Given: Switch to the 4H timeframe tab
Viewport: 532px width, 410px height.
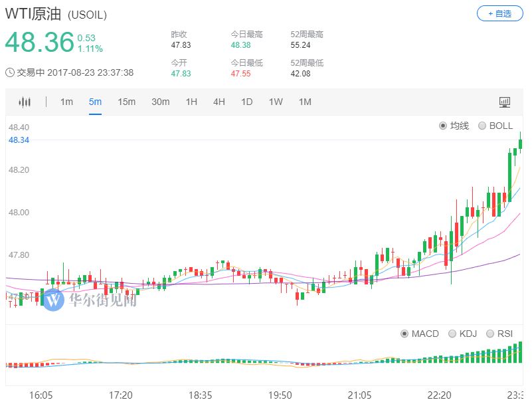Looking at the screenshot, I should 219,102.
